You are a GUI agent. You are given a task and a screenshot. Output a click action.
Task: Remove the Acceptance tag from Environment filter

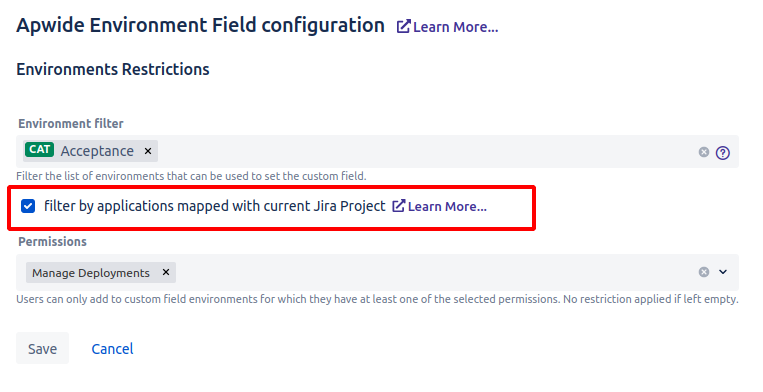tap(148, 151)
